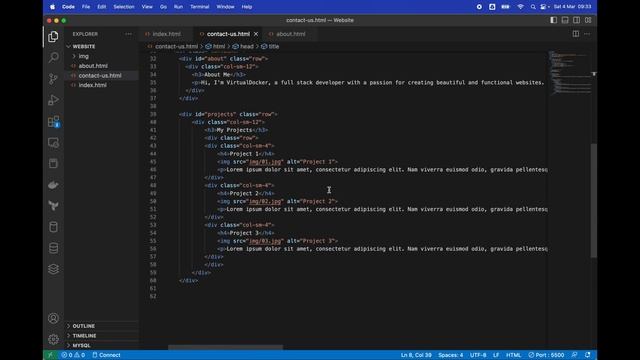Open the Docker whale icon view
Viewport: 640px width, 360px height.
pos(53,185)
